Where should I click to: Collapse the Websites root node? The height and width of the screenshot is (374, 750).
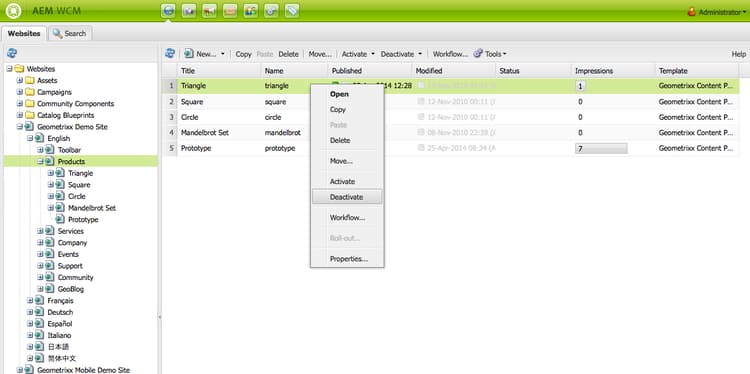pyautogui.click(x=10, y=69)
